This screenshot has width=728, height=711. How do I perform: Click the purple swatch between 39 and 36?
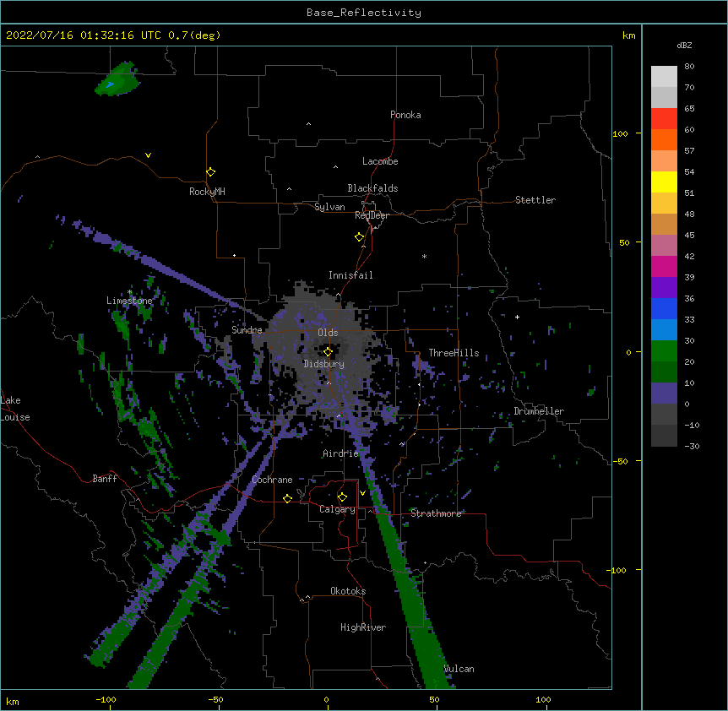pyautogui.click(x=664, y=288)
